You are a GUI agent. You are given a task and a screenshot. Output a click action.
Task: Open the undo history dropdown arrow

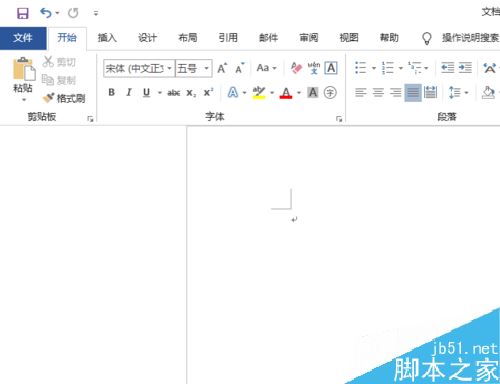(57, 13)
